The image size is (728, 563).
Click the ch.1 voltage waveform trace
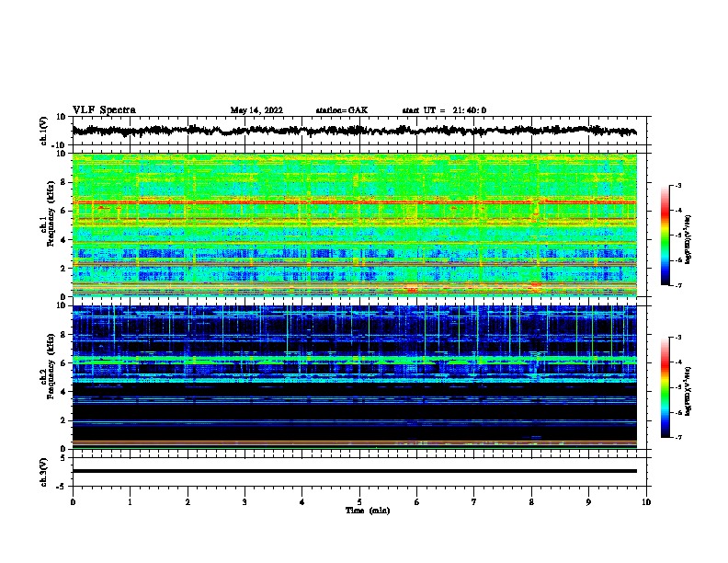click(x=354, y=131)
